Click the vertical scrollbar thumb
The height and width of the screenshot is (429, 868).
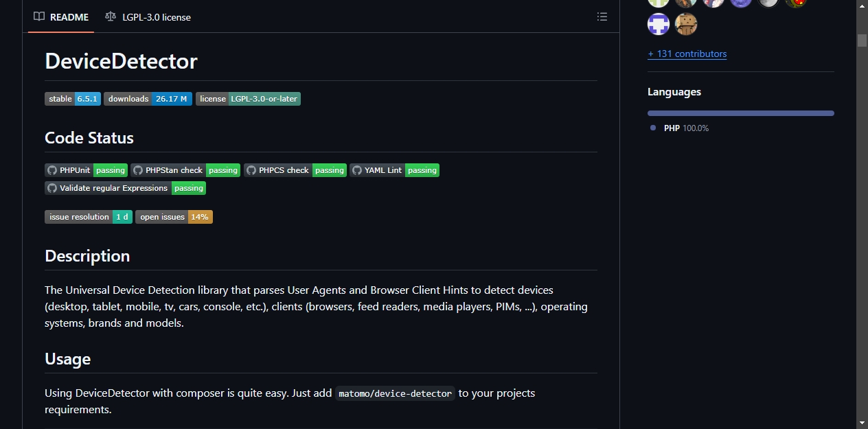coord(862,40)
